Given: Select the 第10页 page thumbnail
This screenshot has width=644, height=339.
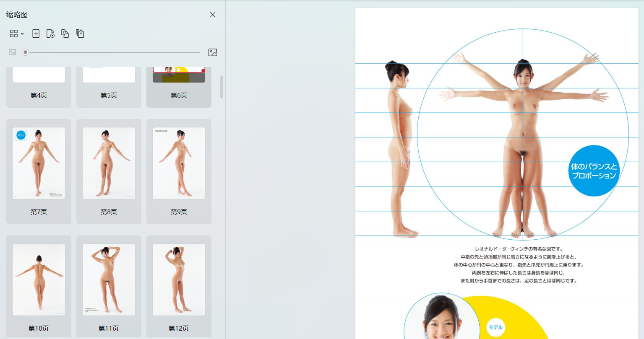Looking at the screenshot, I should 39,279.
